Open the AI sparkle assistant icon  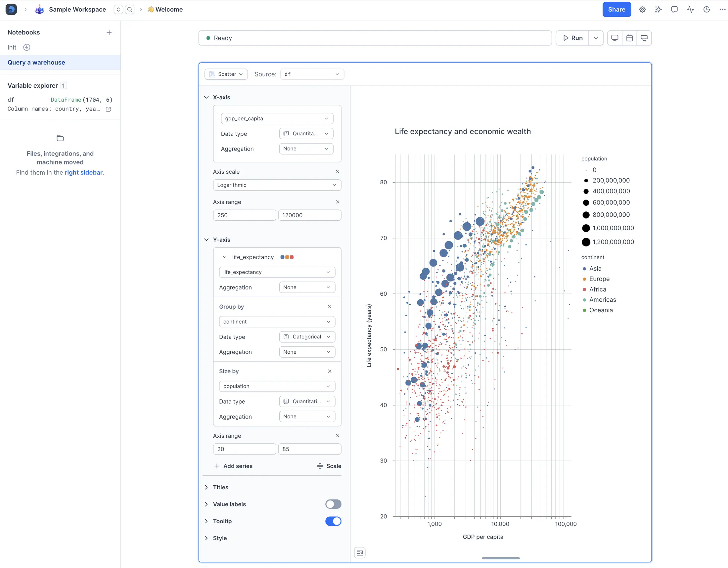click(658, 9)
